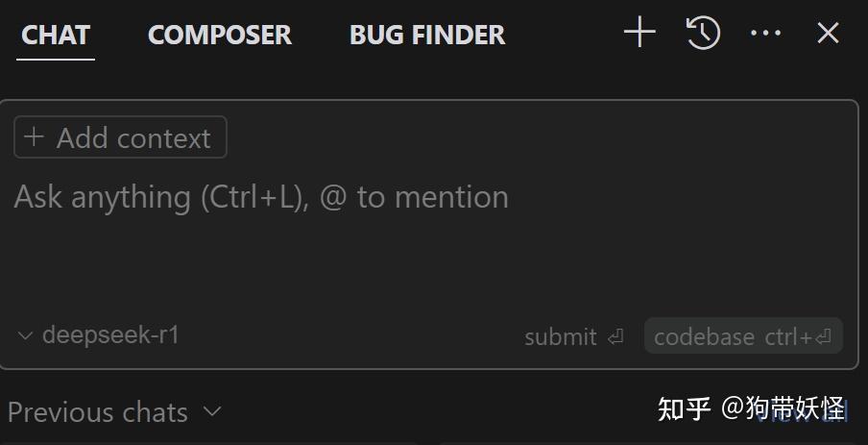868x445 pixels.
Task: Switch to the CHAT tab
Action: pos(56,36)
